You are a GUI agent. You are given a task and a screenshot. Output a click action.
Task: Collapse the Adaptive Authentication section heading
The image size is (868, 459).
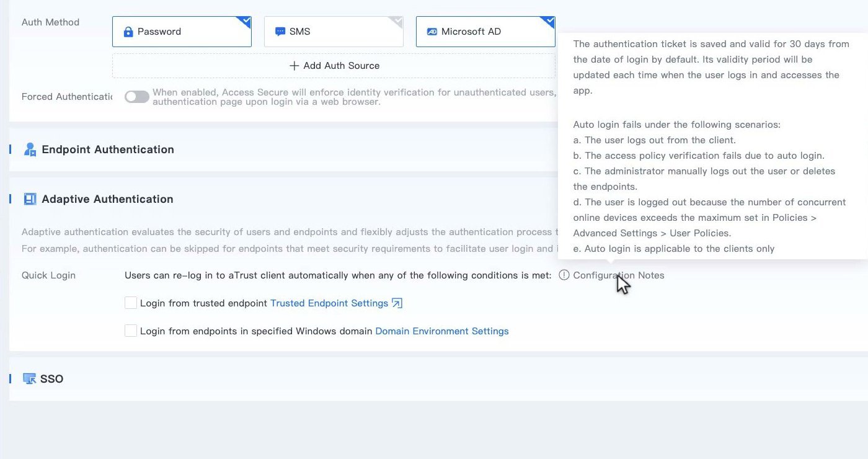click(107, 199)
